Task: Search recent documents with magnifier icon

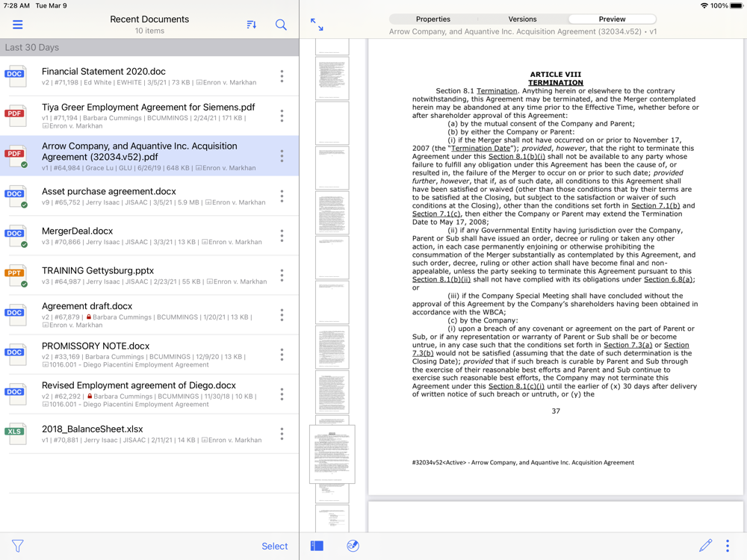Action: (281, 25)
